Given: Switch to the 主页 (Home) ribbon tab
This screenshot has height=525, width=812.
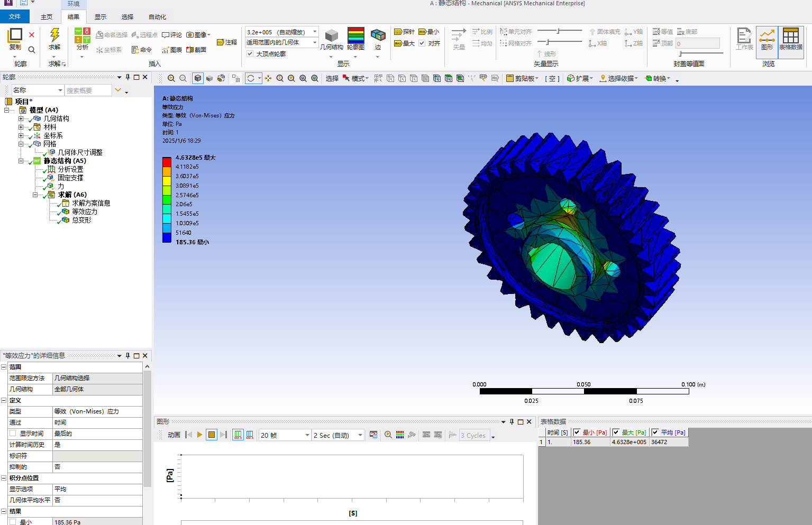Looking at the screenshot, I should point(47,17).
